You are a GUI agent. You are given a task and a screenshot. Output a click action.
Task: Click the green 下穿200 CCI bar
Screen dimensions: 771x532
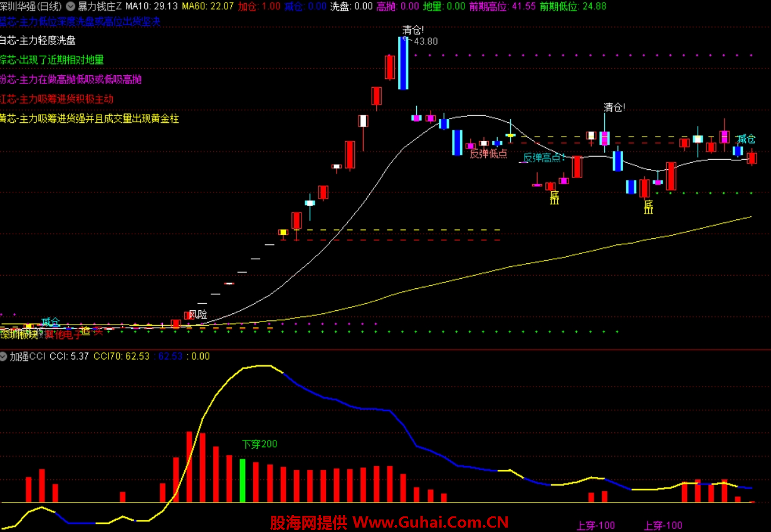[x=243, y=480]
